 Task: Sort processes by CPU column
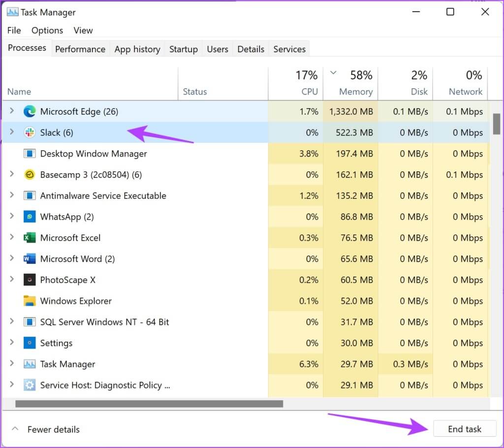[296, 84]
